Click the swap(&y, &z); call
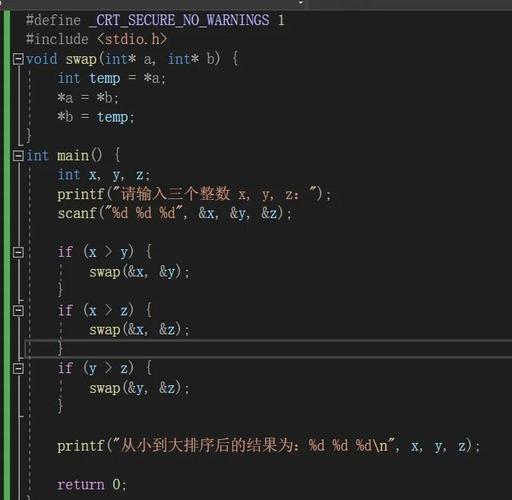The width and height of the screenshot is (512, 500). pyautogui.click(x=139, y=388)
